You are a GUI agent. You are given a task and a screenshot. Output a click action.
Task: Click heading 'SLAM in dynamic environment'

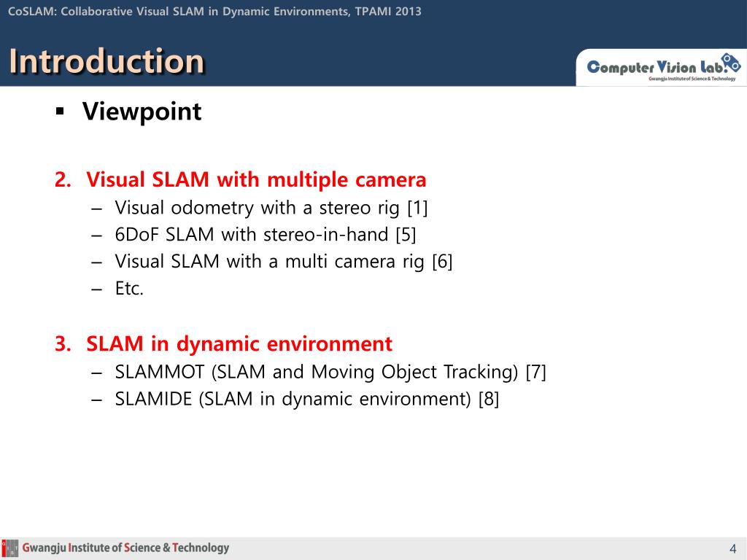pos(239,344)
